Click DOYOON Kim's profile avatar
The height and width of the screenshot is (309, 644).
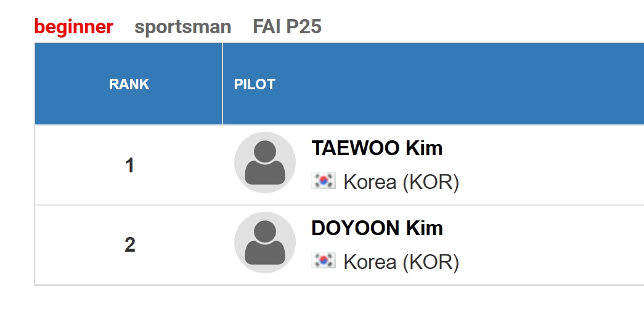click(x=265, y=243)
